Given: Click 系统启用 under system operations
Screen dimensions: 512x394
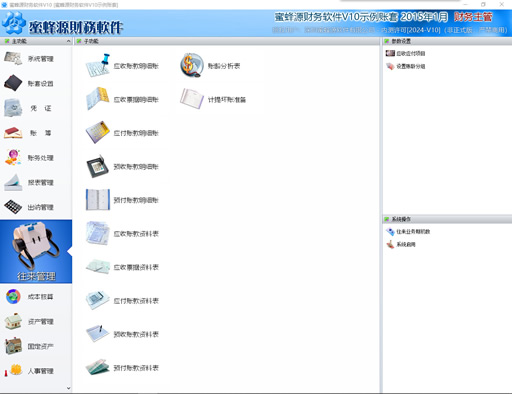Looking at the screenshot, I should (401, 244).
